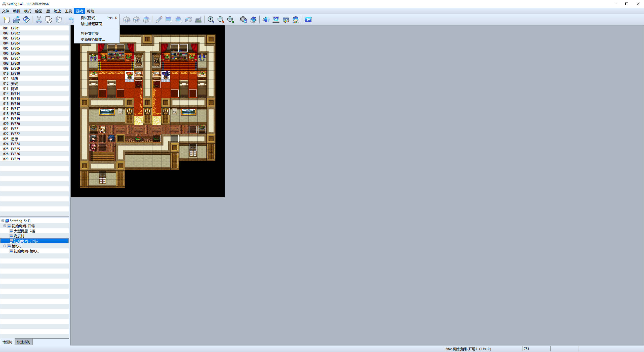Open the Event Searcher monitor icon
Image resolution: width=644 pixels, height=352 pixels.
click(276, 20)
